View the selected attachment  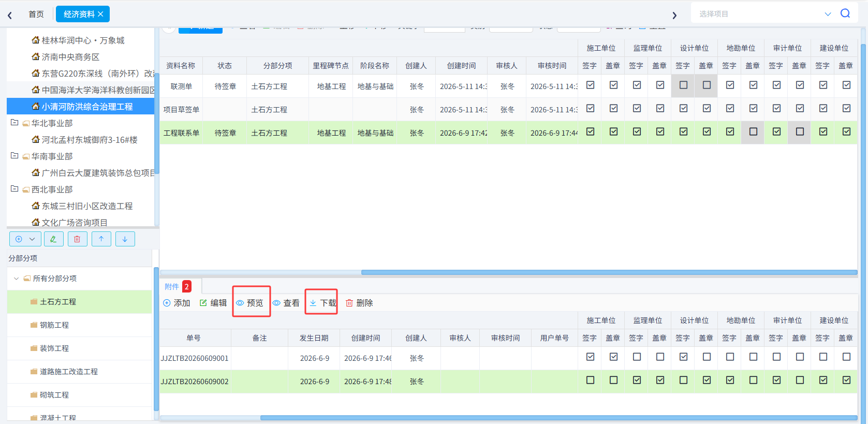tap(286, 303)
